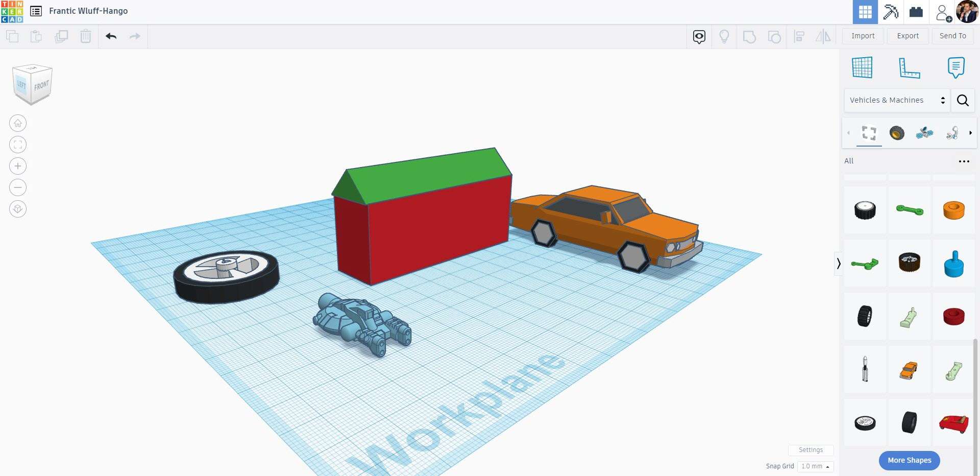Open the Workplane tool in the shapes panel
Viewport: 980px width, 476px height.
click(x=862, y=67)
